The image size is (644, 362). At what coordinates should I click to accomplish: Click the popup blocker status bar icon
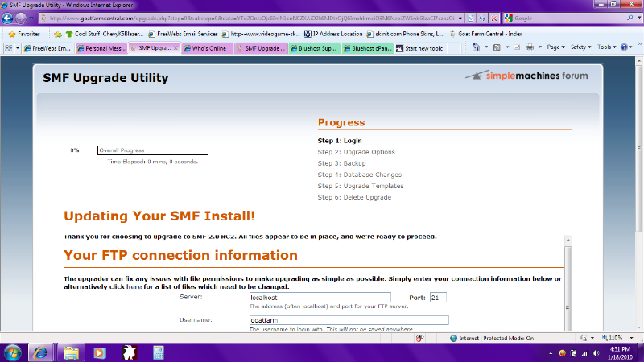coord(419,338)
